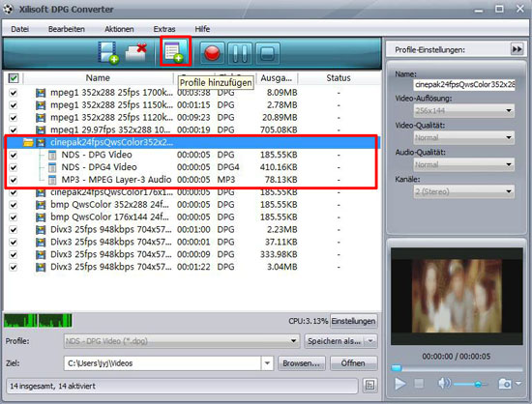Uncheck the NDS - DPG Video profile checkbox
The height and width of the screenshot is (404, 532).
pos(13,155)
